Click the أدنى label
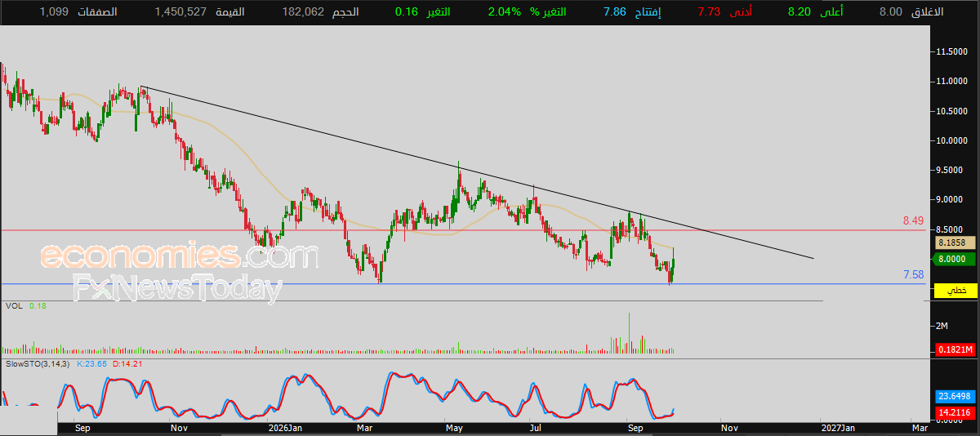980x436 pixels. tap(740, 12)
